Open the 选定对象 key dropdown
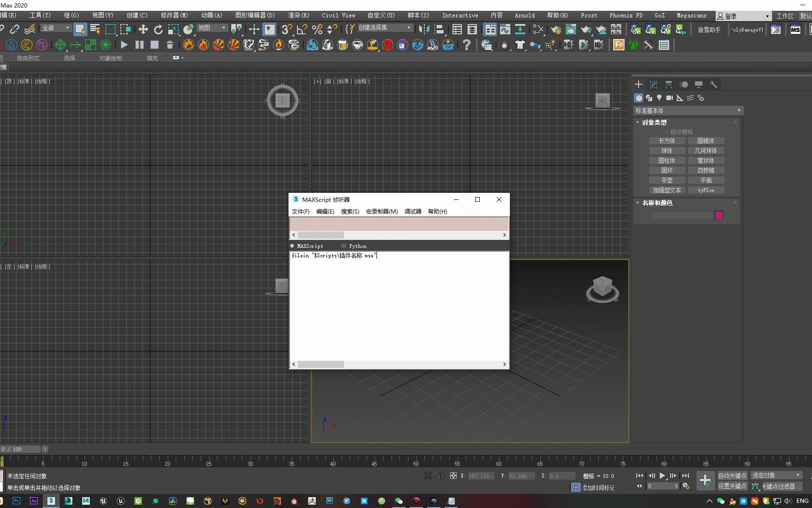This screenshot has width=812, height=508. 776,475
